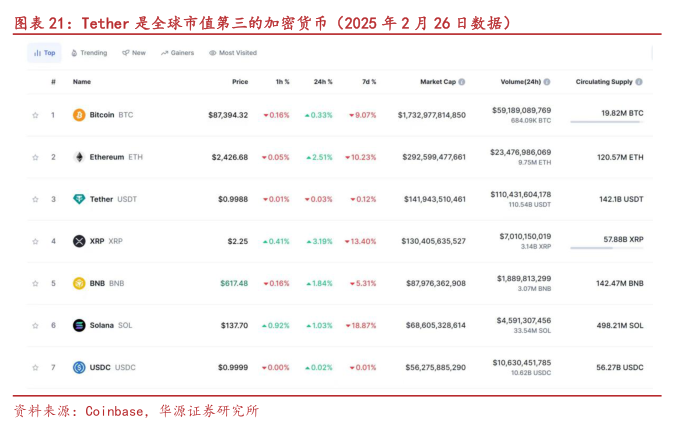Click Ethereum price $2,426.68

230,157
